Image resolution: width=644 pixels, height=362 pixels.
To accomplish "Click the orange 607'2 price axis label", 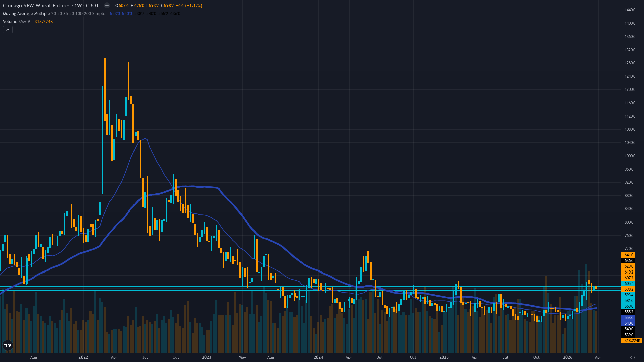I will (628, 278).
